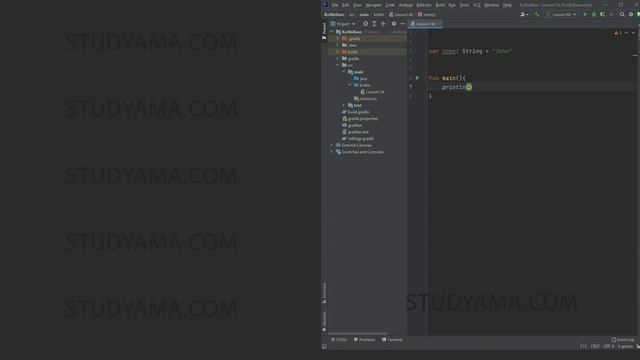640x360 pixels.
Task: Run main() from the gutter arrow
Action: (418, 78)
